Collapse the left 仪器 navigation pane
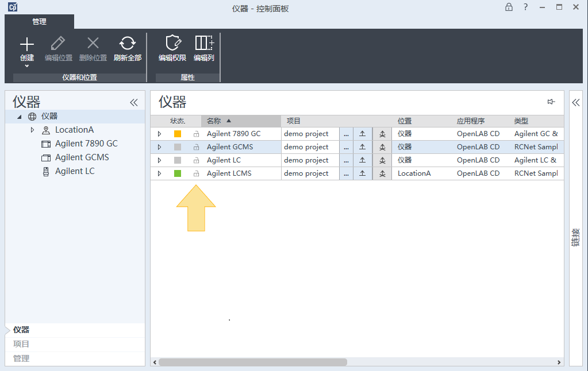 [x=134, y=102]
